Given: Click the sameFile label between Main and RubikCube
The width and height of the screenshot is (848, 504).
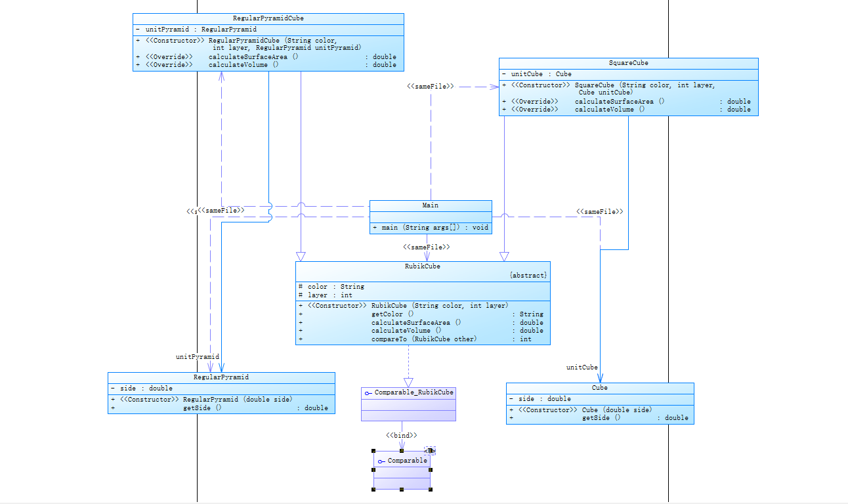Looking at the screenshot, I should click(427, 247).
